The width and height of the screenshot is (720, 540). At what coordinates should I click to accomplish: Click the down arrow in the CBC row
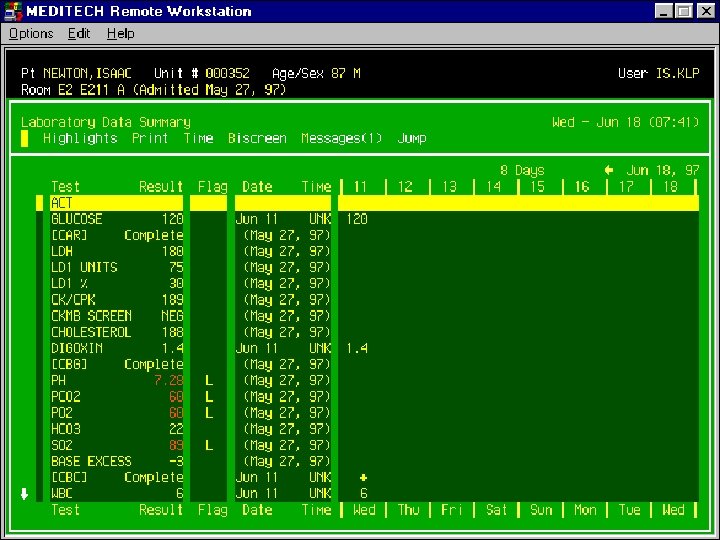(x=363, y=477)
